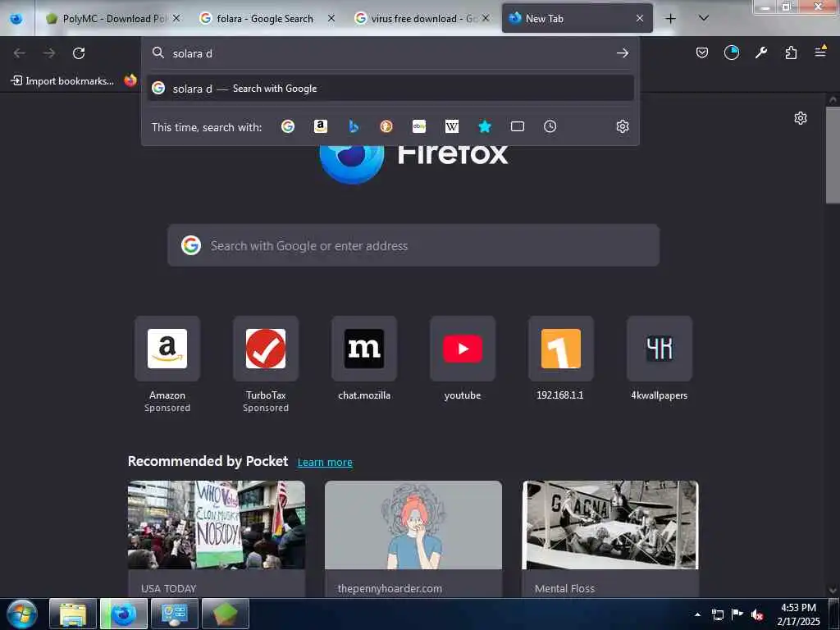Viewport: 840px width, 630px height.
Task: Search this time with DuckDuckGo icon
Action: (386, 126)
